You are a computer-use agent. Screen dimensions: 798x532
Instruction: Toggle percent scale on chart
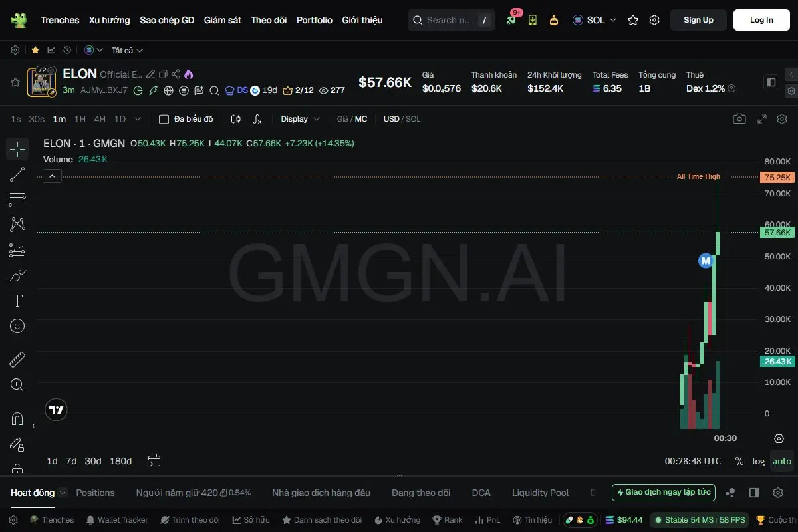click(x=739, y=461)
